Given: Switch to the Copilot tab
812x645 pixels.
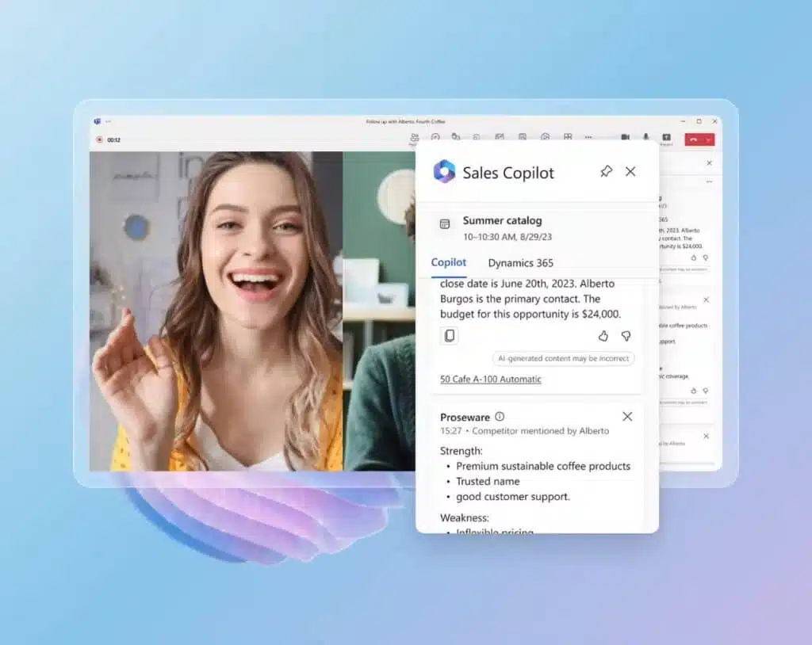Looking at the screenshot, I should (x=449, y=262).
